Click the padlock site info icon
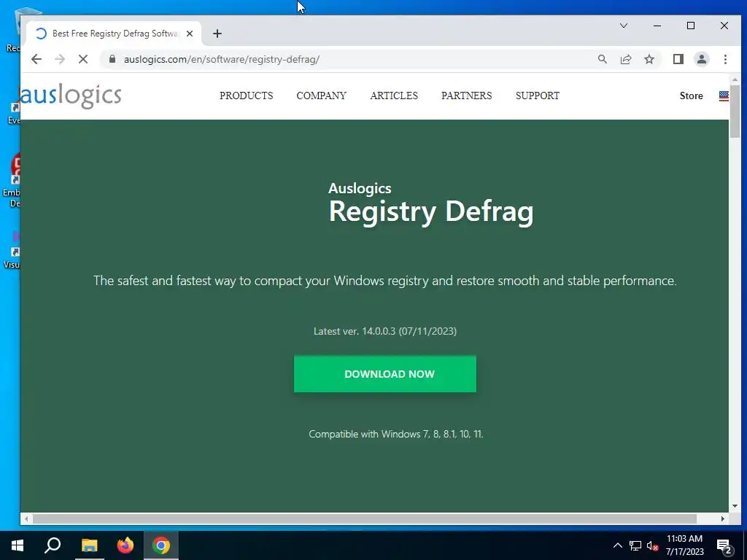This screenshot has height=560, width=747. pyautogui.click(x=112, y=59)
